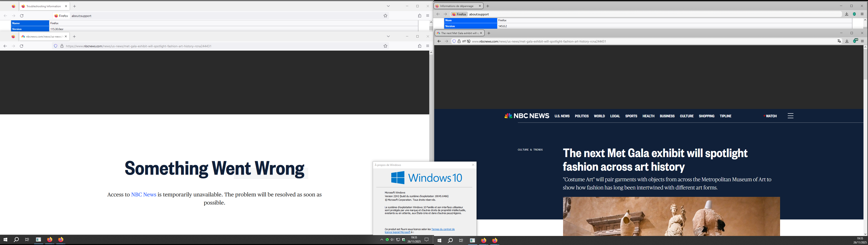The height and width of the screenshot is (245, 868).
Task: Open Downloads in Informations de dépannage window
Action: [x=847, y=14]
